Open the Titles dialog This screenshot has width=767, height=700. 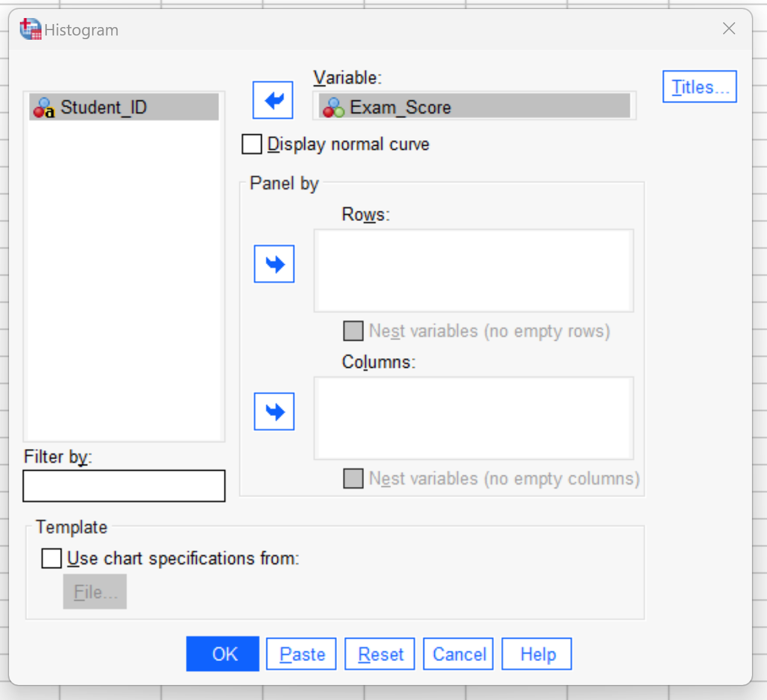point(700,87)
